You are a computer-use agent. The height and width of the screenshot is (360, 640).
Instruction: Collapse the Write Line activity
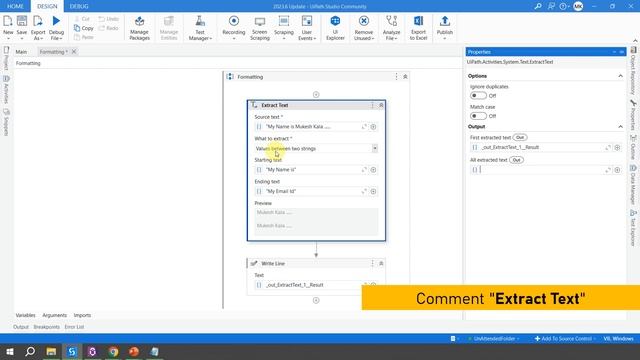click(x=381, y=264)
